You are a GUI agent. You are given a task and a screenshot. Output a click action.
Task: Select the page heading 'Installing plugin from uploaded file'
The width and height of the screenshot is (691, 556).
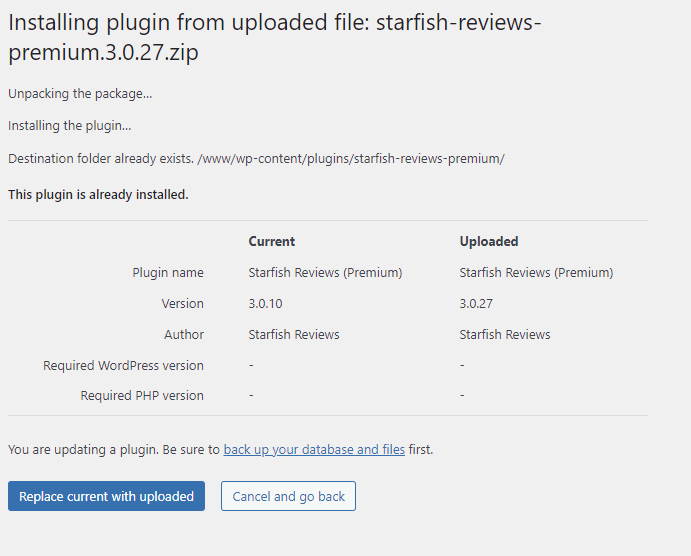[x=275, y=37]
